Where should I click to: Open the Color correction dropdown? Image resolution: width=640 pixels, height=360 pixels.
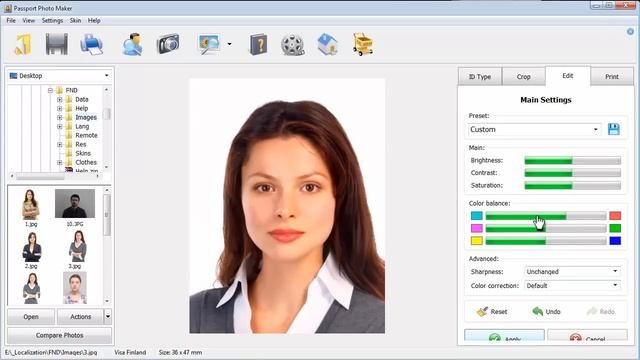point(572,286)
